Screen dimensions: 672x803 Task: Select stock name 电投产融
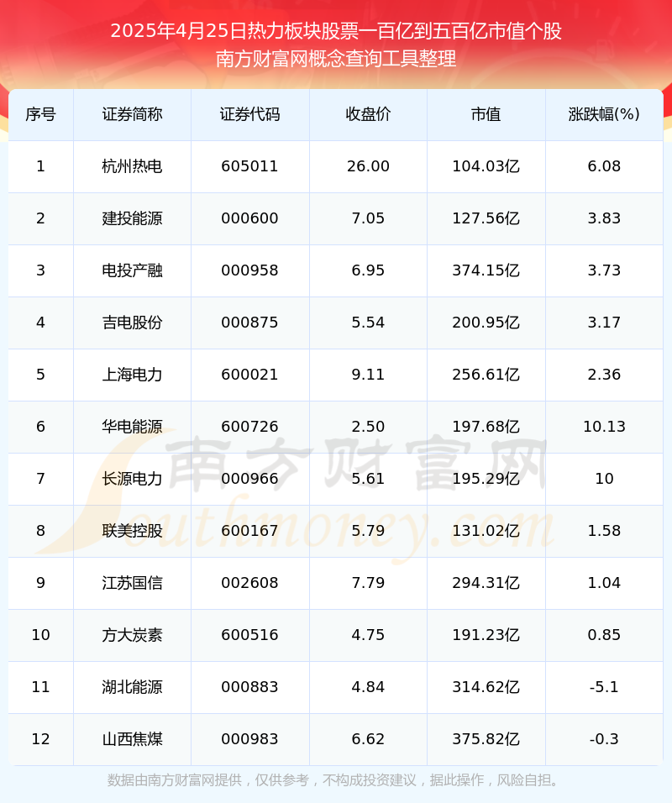132,270
